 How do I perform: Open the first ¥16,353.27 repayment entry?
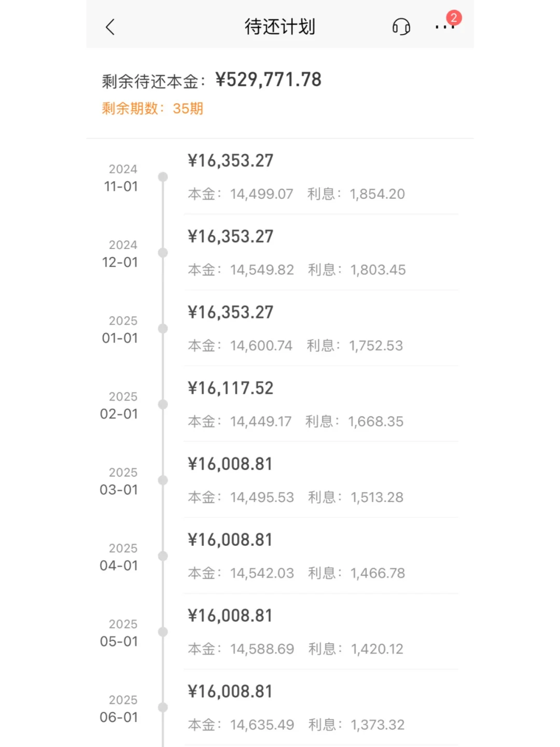230,161
